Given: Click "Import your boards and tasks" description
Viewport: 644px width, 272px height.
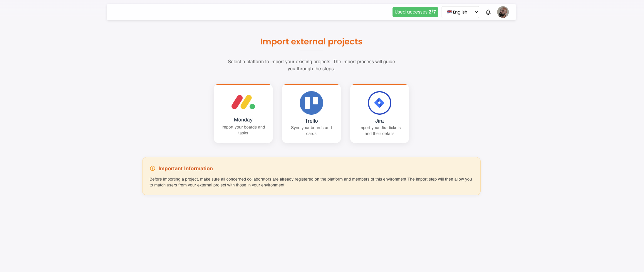Looking at the screenshot, I should point(243,130).
